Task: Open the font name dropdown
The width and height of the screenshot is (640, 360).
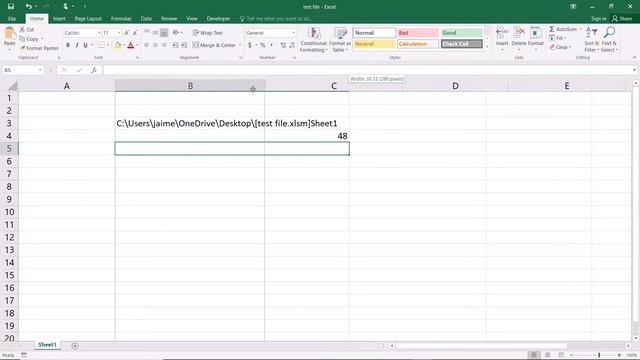Action: point(99,33)
